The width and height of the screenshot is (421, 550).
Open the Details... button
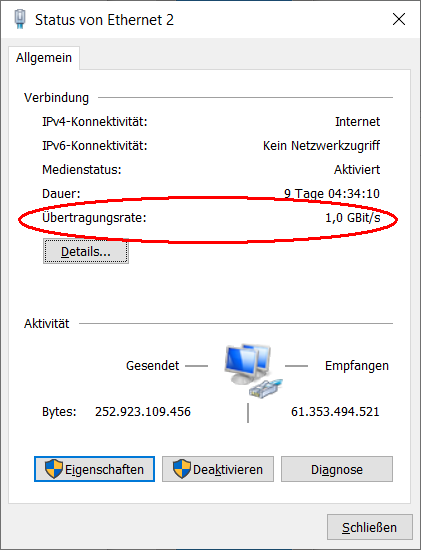[86, 251]
